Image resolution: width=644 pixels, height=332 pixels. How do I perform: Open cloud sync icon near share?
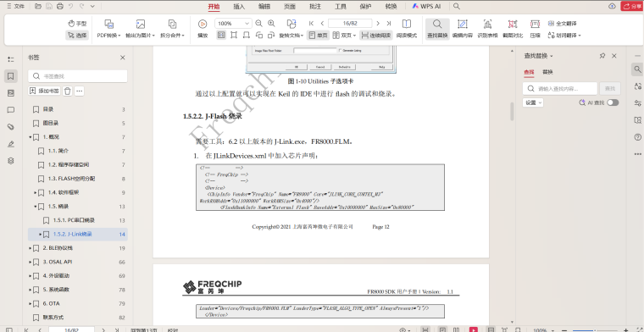coord(612,6)
